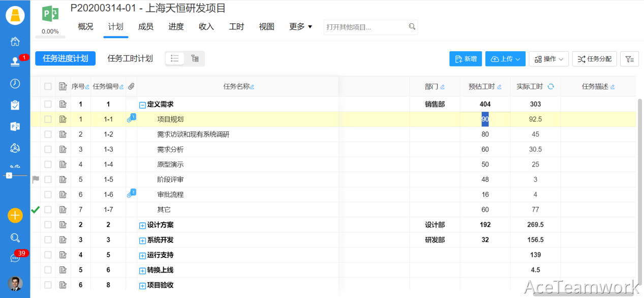Open chat messages with 39 badge
Screen dimensions: 644x298
pos(15,258)
